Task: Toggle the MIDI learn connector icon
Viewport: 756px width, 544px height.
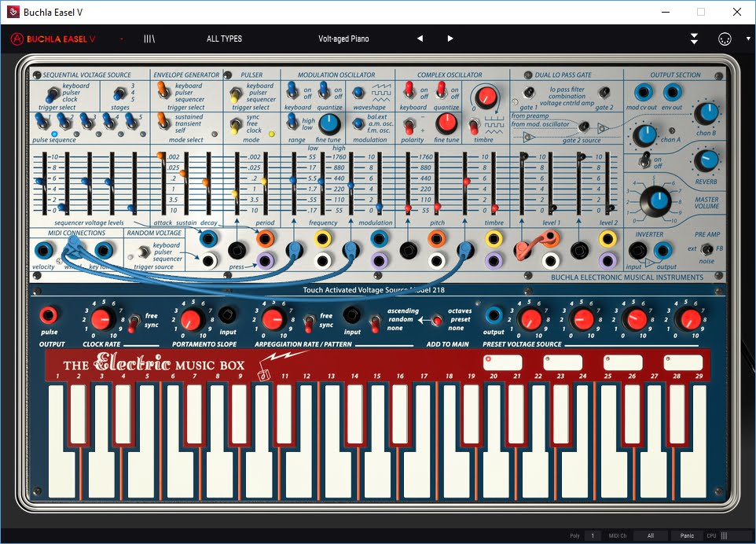Action: point(725,39)
